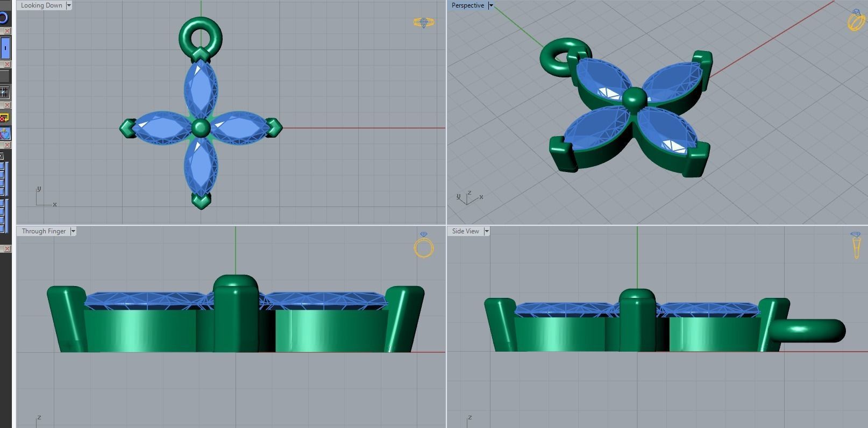Click the yellow and red icon in left sidebar
Viewport: 868px width, 428px height.
point(4,118)
